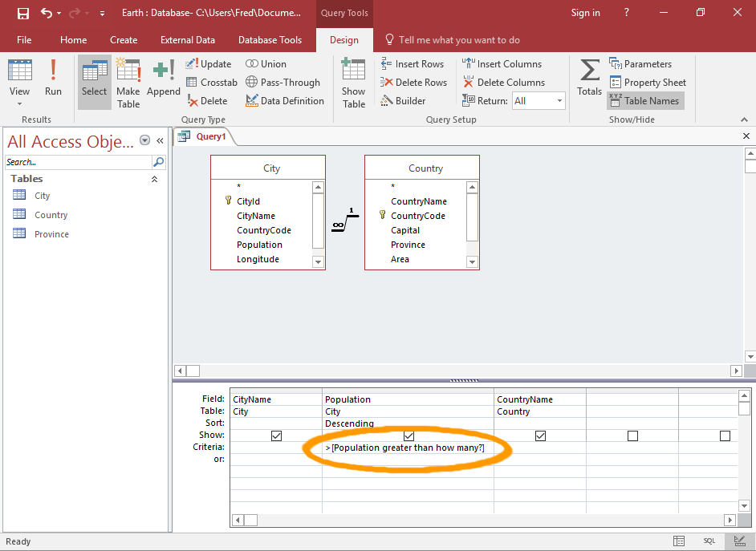Uncheck Show box for CityName column
The height and width of the screenshot is (551, 756).
[x=277, y=436]
